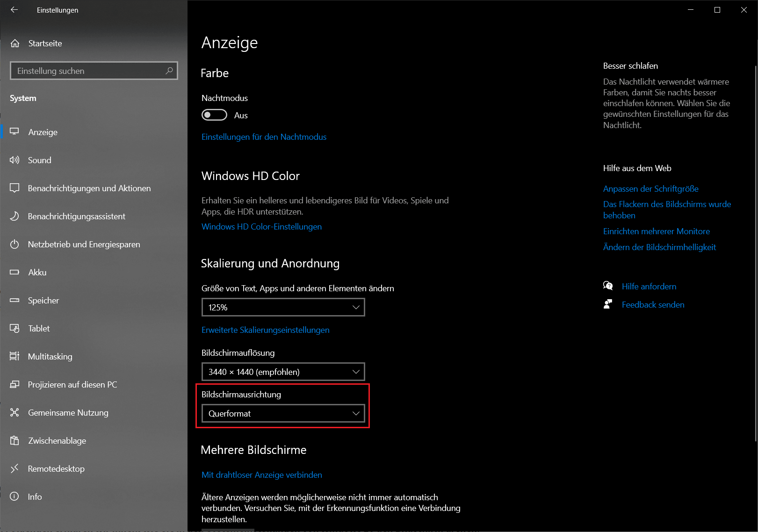Click the Startseite home icon
758x532 pixels.
15,43
